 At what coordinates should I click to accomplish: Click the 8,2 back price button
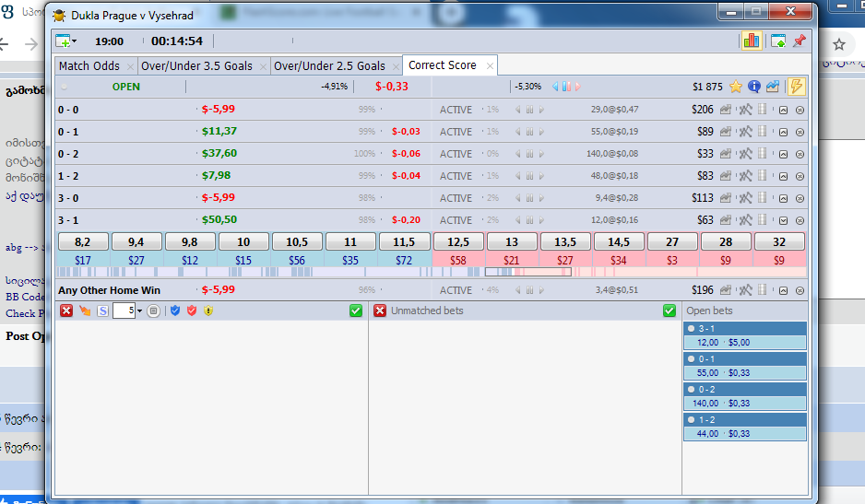[83, 241]
